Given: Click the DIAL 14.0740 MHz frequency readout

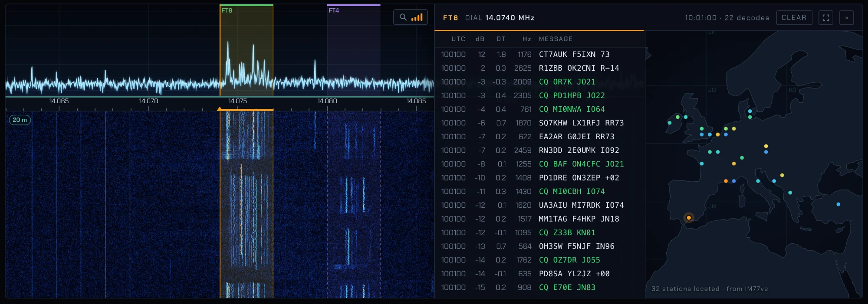Looking at the screenshot, I should point(500,18).
